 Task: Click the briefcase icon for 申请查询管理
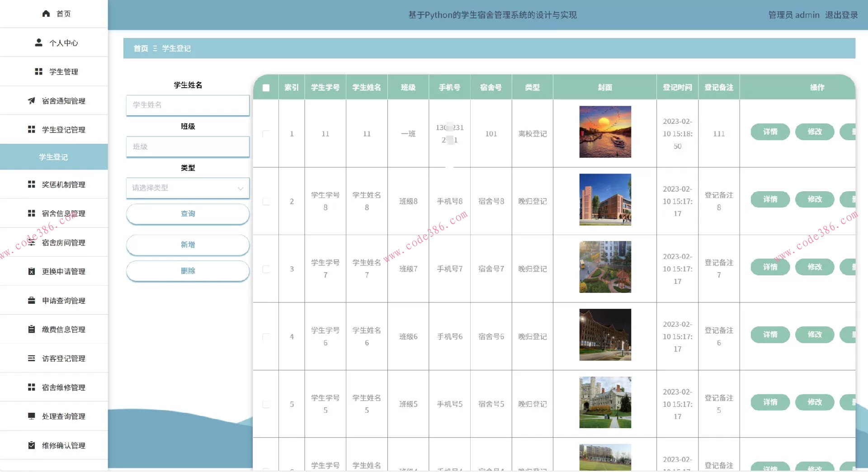click(31, 300)
